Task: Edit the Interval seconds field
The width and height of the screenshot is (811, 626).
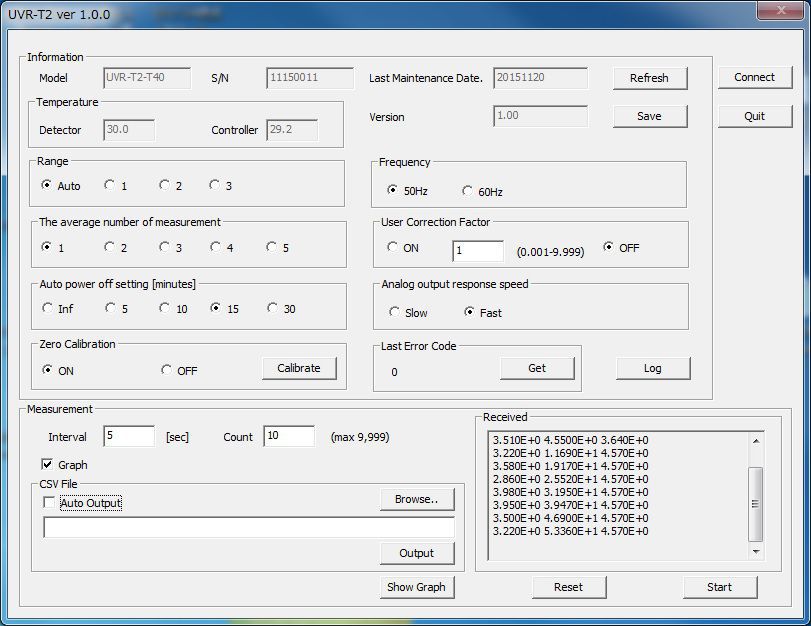Action: pos(128,435)
